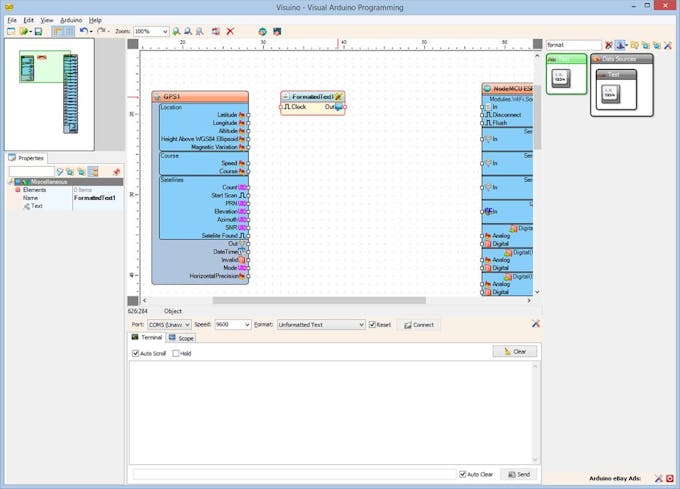
Task: Click the Undo toolbar icon
Action: (83, 32)
